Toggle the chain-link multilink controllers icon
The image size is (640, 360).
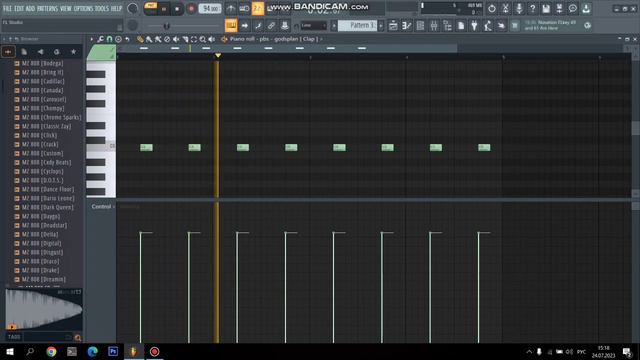point(271,26)
